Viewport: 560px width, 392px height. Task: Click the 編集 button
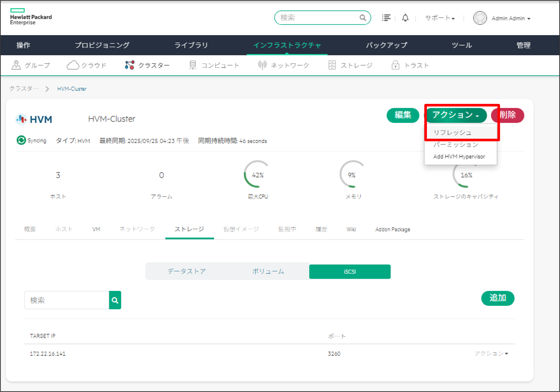click(403, 115)
